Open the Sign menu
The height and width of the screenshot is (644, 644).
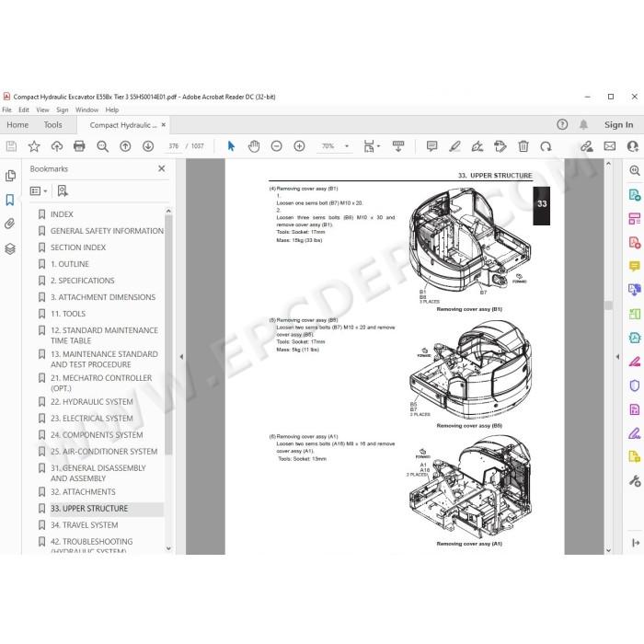(63, 110)
